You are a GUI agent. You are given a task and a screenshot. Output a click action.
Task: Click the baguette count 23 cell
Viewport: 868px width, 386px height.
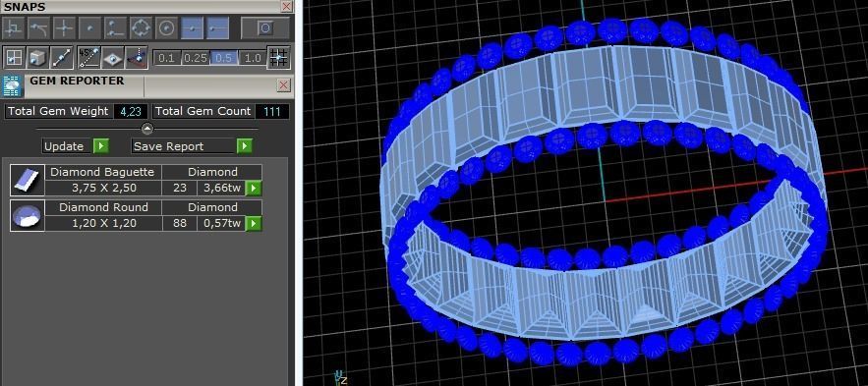click(x=180, y=188)
